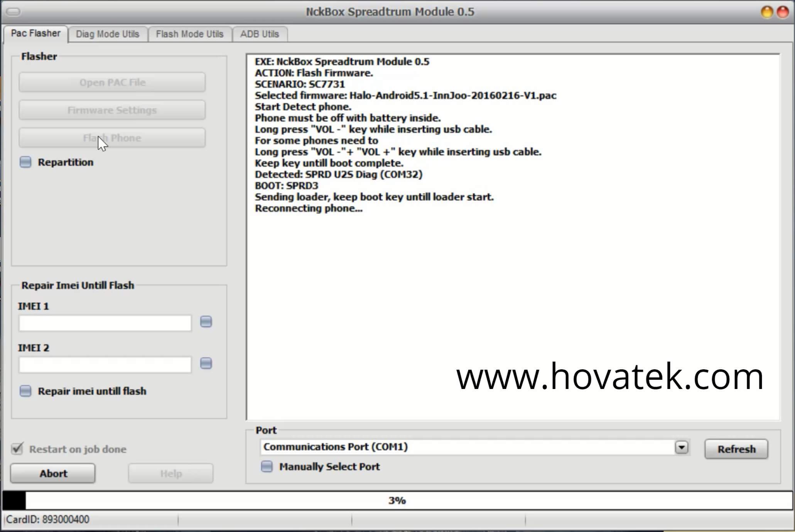This screenshot has width=795, height=532.
Task: Click the 'Reconnecting phone...' log line
Action: 309,208
